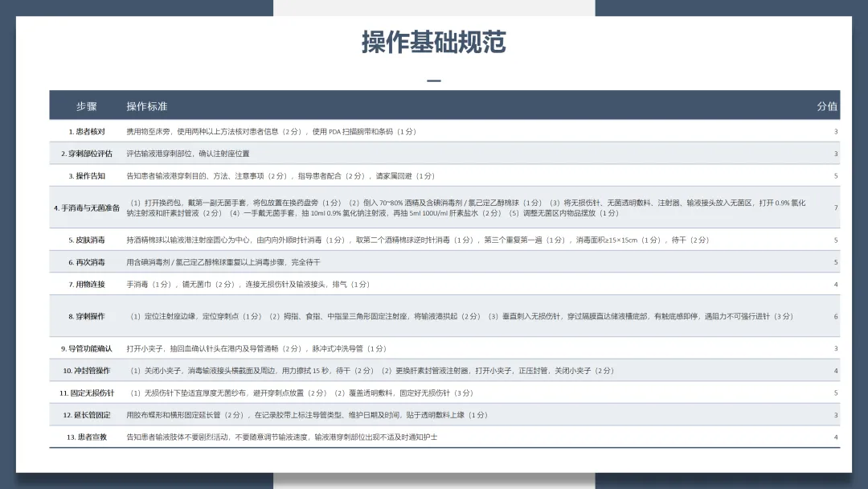Select step cell 2. 穿刺部位评估
This screenshot has width=868, height=489.
86,154
